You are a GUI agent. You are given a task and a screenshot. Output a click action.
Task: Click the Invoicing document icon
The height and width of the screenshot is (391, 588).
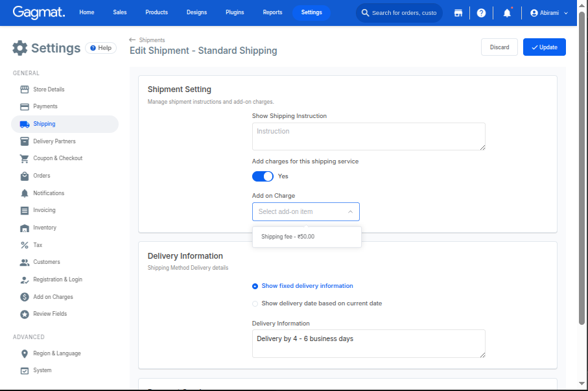tap(25, 210)
